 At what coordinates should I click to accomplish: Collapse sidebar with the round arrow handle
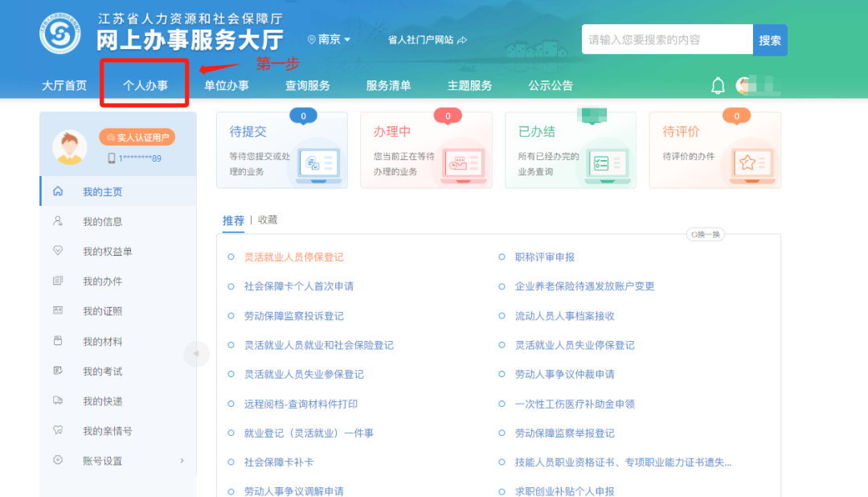click(196, 354)
